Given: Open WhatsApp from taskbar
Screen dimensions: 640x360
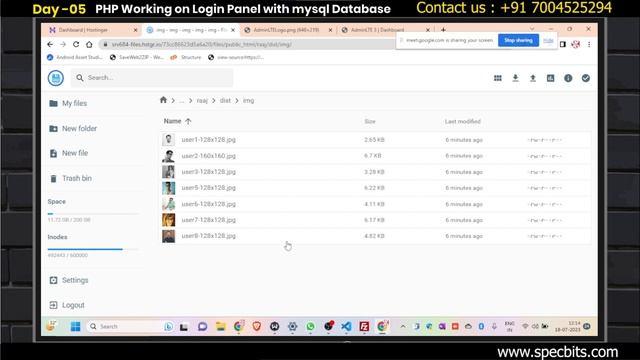Looking at the screenshot, I should pyautogui.click(x=311, y=327).
